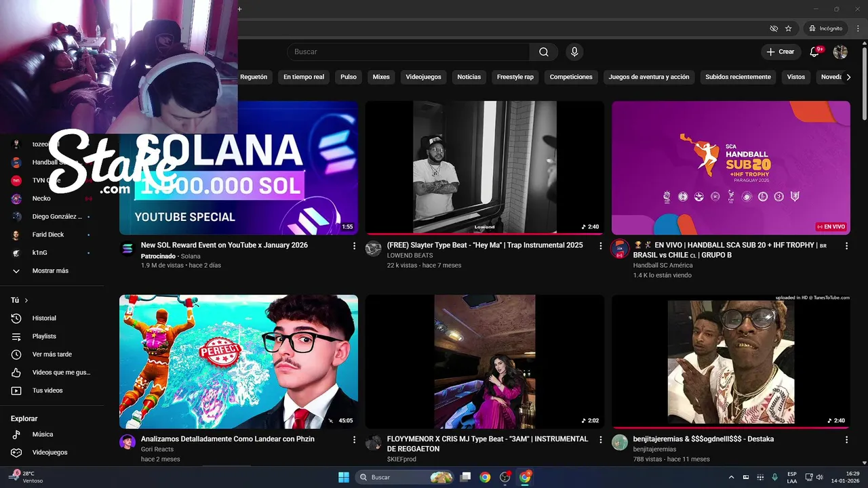
Task: Click the YouTube search magnifier button
Action: click(x=544, y=52)
